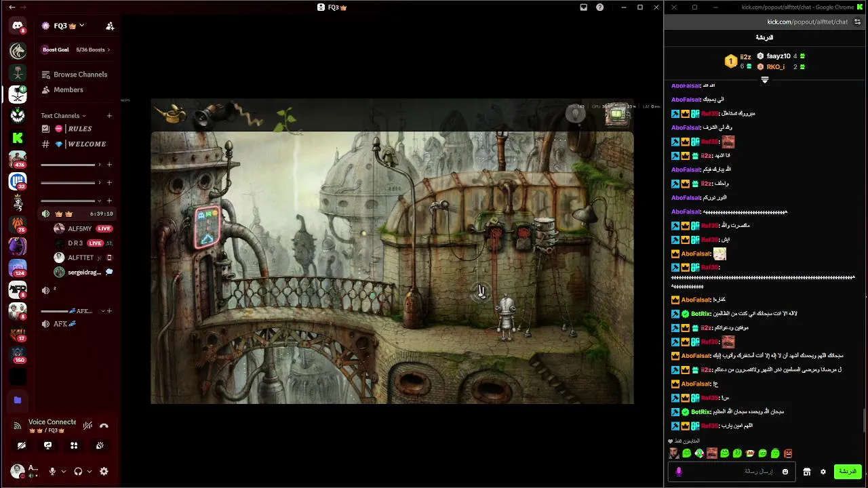Viewport: 868px width, 488px height.
Task: Click the lightbulb hint icon in game
Action: tap(576, 115)
